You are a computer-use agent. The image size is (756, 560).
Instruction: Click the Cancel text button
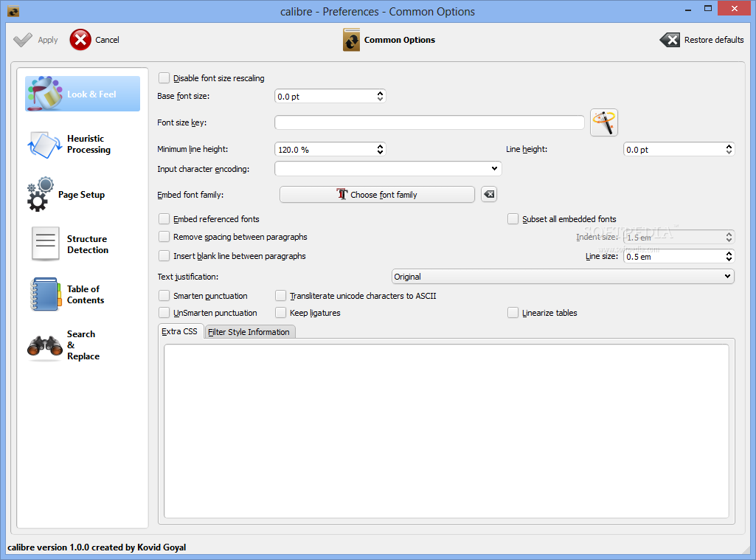[107, 40]
